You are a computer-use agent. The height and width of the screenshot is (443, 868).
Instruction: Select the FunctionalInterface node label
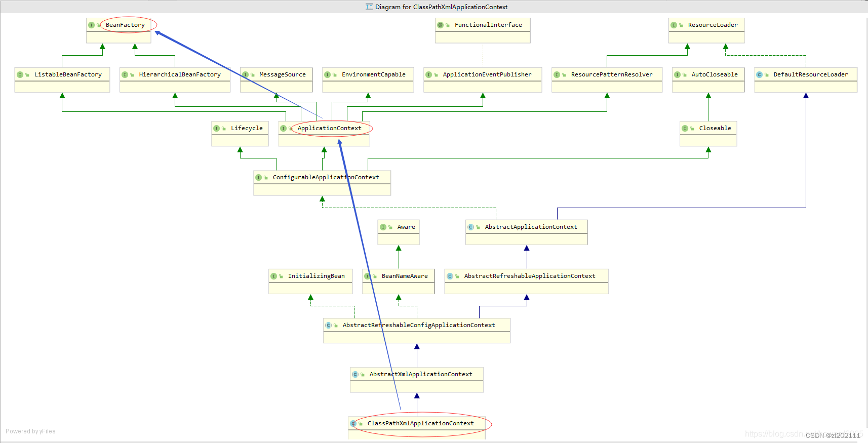[488, 25]
